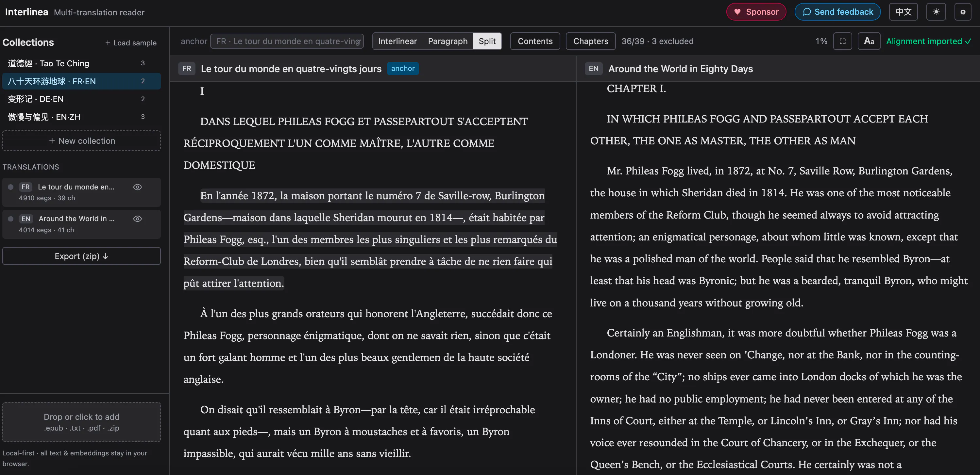Click Load sample link
Image resolution: width=980 pixels, height=475 pixels.
(x=131, y=42)
